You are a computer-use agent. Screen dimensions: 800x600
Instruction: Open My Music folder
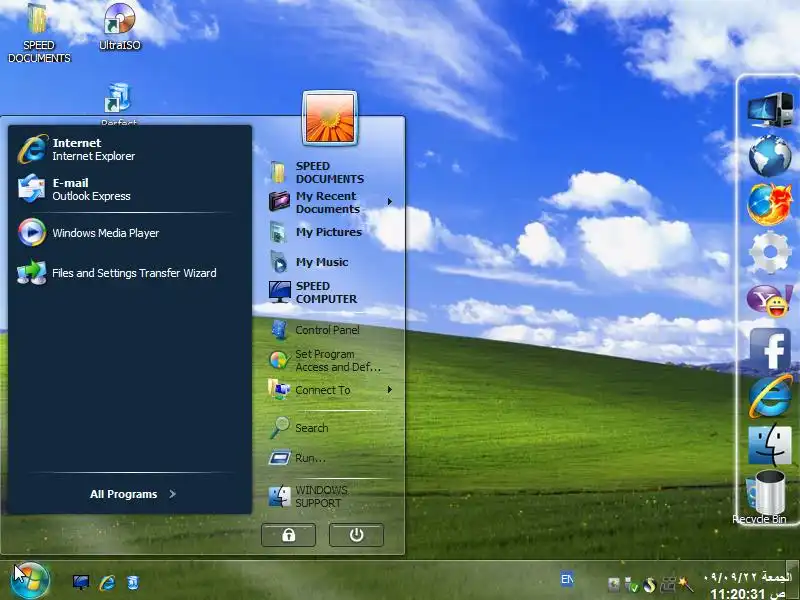point(329,262)
